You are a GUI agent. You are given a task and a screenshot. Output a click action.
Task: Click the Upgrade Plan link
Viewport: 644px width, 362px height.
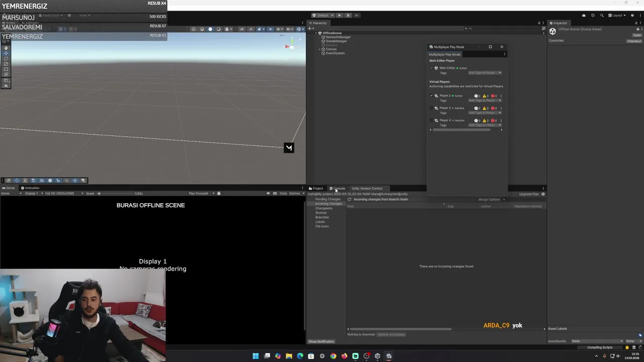529,194
